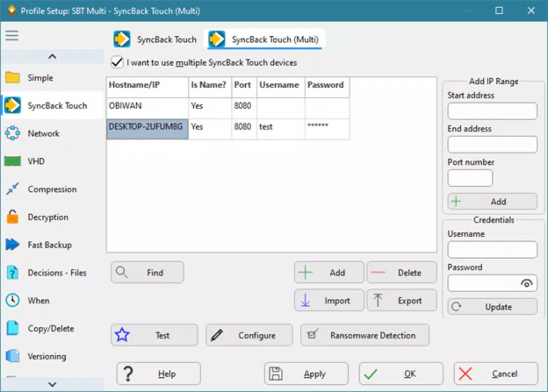Image resolution: width=548 pixels, height=392 pixels.
Task: Select the OBIWAN hostname cell
Action: click(147, 108)
